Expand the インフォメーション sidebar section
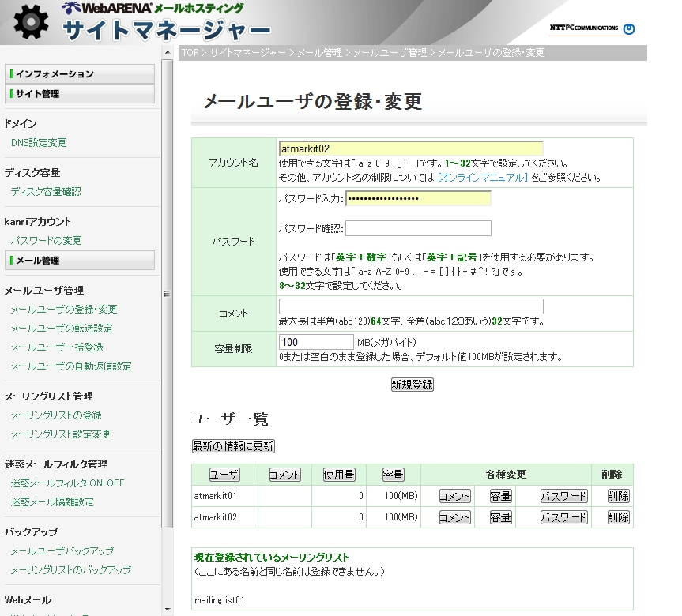This screenshot has width=682, height=616. 80,73
